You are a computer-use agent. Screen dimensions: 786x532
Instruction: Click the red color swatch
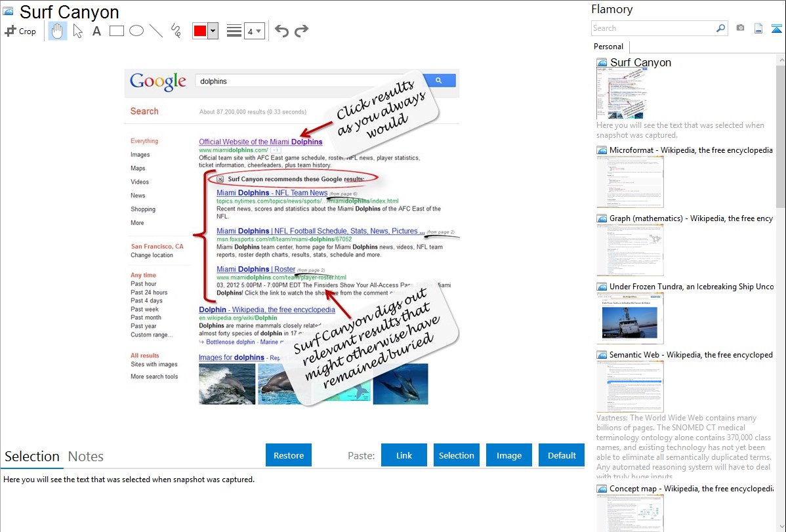tap(200, 31)
